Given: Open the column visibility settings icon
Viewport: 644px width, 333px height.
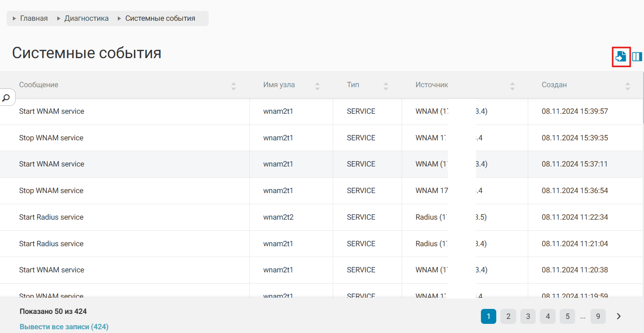Looking at the screenshot, I should [x=637, y=56].
